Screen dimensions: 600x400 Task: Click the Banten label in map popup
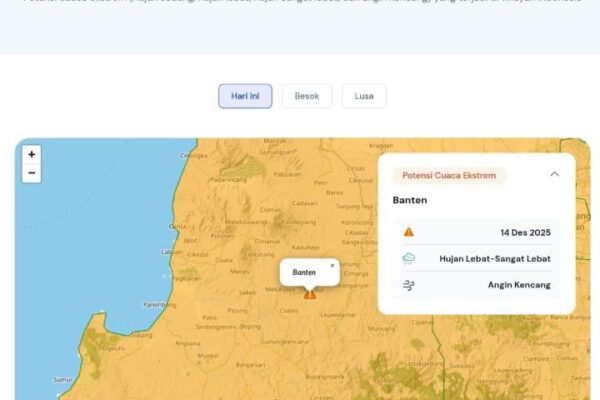pyautogui.click(x=304, y=272)
